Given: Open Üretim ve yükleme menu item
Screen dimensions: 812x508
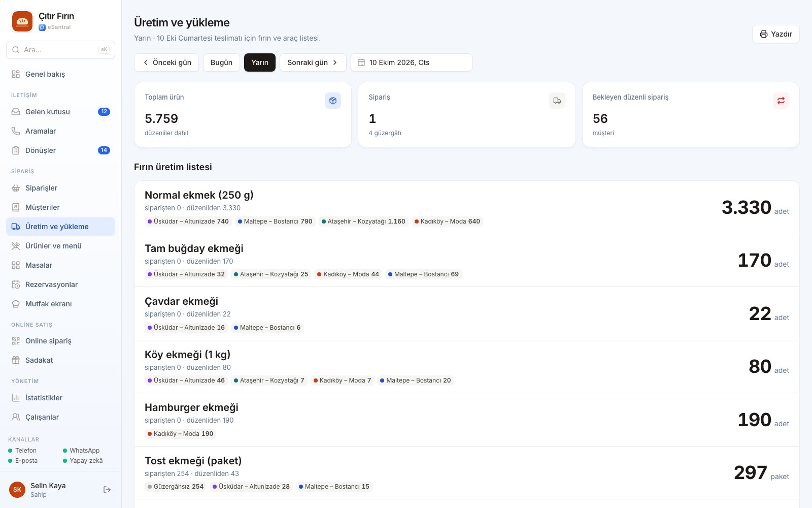Looking at the screenshot, I should coord(61,227).
